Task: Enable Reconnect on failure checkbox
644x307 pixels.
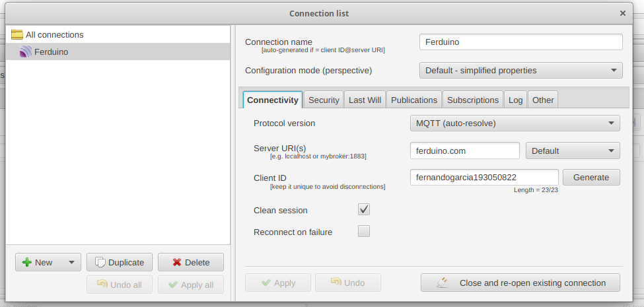Action: 364,232
